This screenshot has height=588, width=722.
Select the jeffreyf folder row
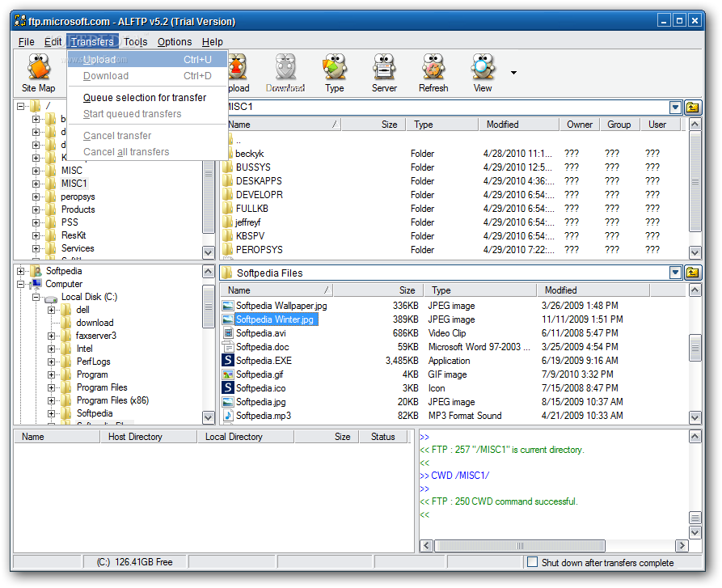point(247,222)
